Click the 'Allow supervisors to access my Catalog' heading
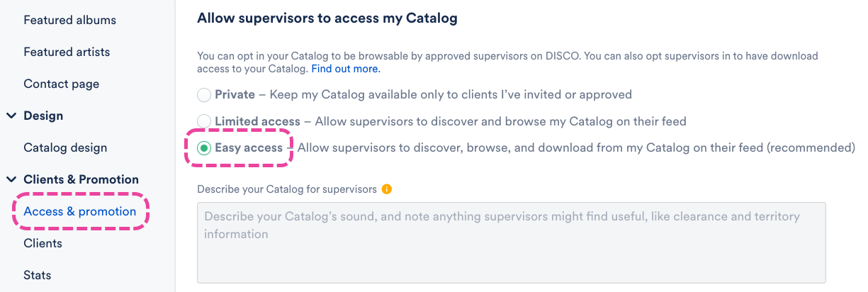868x292 pixels. tap(327, 18)
